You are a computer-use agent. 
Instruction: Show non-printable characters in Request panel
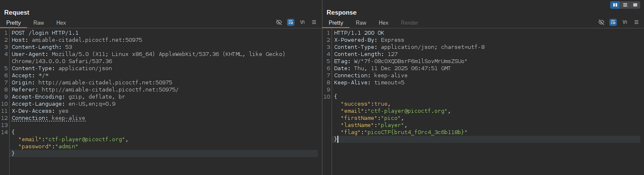(302, 23)
